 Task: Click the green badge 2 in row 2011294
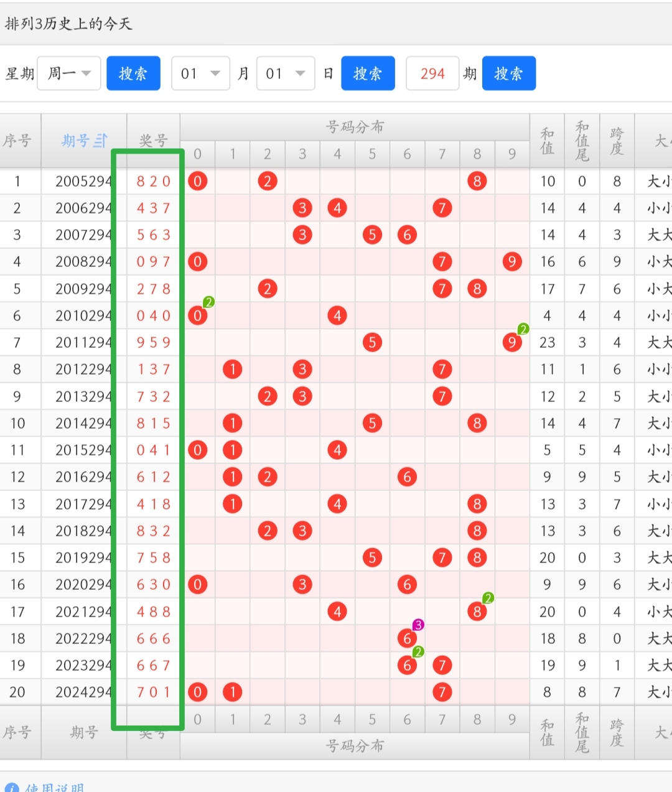point(523,328)
